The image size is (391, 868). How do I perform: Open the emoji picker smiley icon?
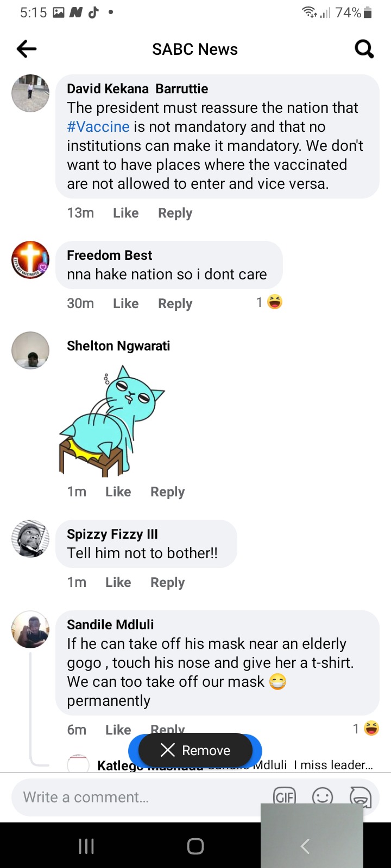pos(323,796)
